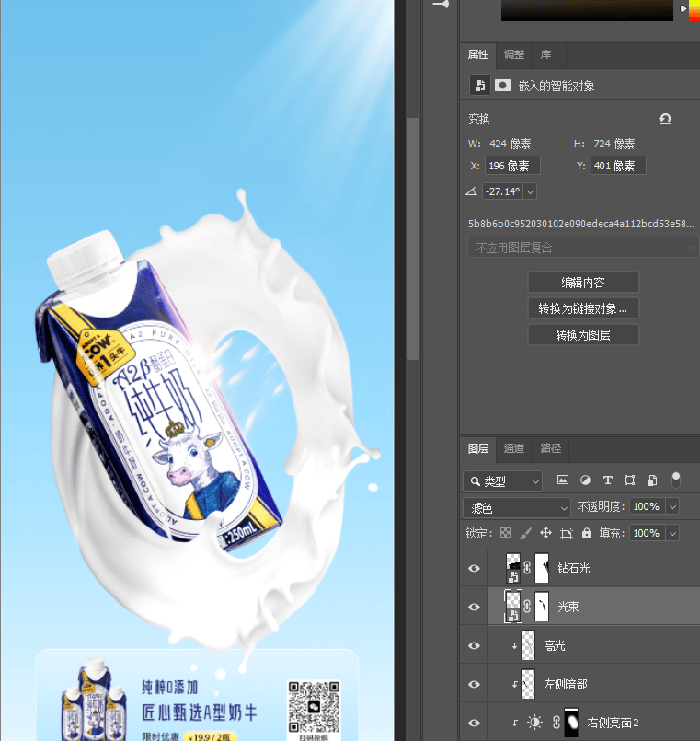Hide the 左侧暗部 layer
The width and height of the screenshot is (700, 741).
474,684
